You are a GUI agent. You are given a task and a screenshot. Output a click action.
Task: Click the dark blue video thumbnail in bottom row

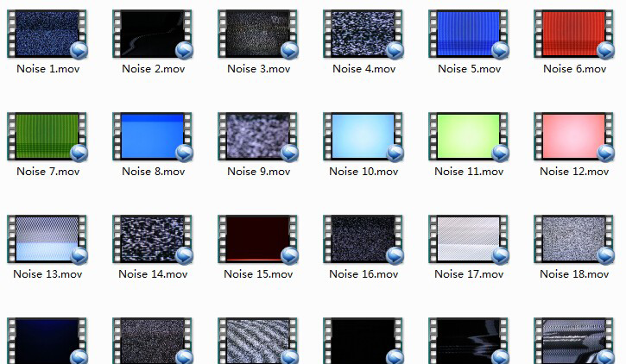click(x=47, y=341)
